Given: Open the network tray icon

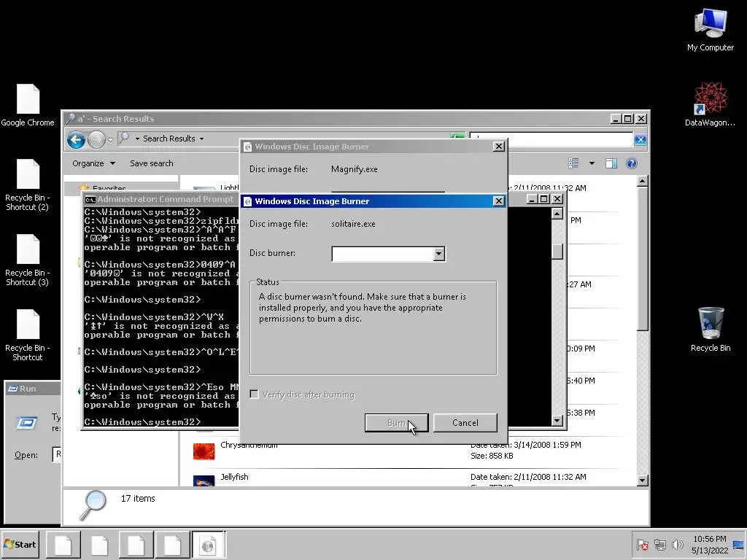Looking at the screenshot, I should 659,545.
